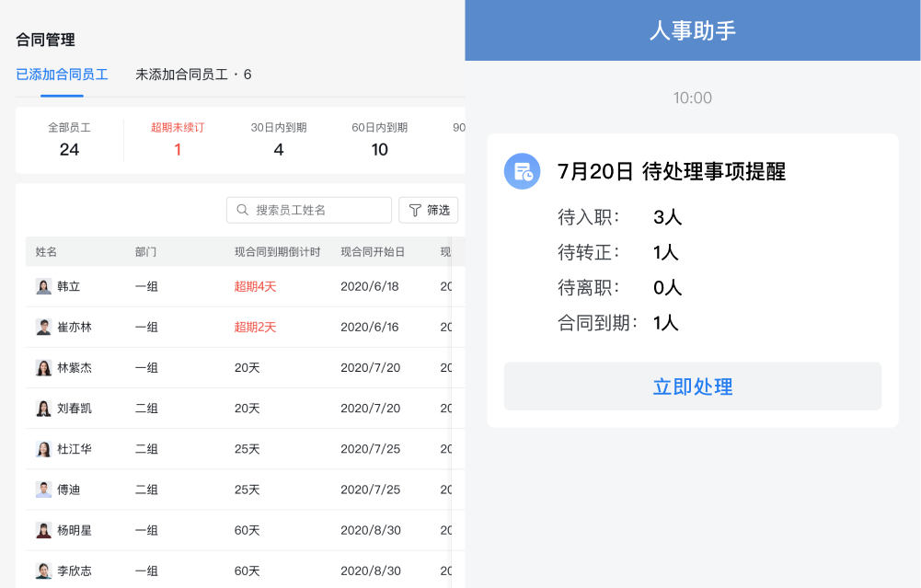Switch to the 已添加合同员工 tab
921x588 pixels.
coord(62,75)
